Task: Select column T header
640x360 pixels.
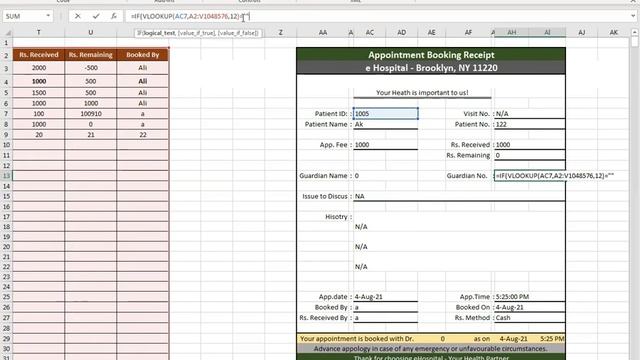Action: [x=39, y=32]
